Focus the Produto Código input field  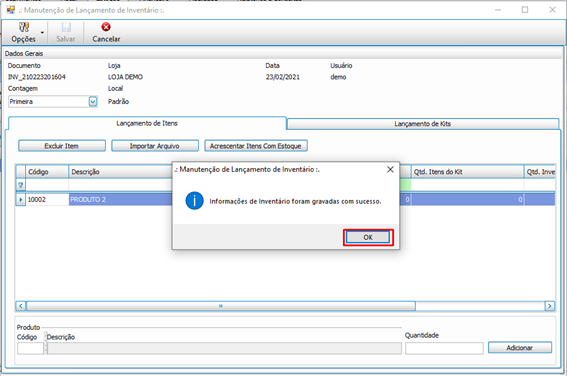(x=30, y=349)
